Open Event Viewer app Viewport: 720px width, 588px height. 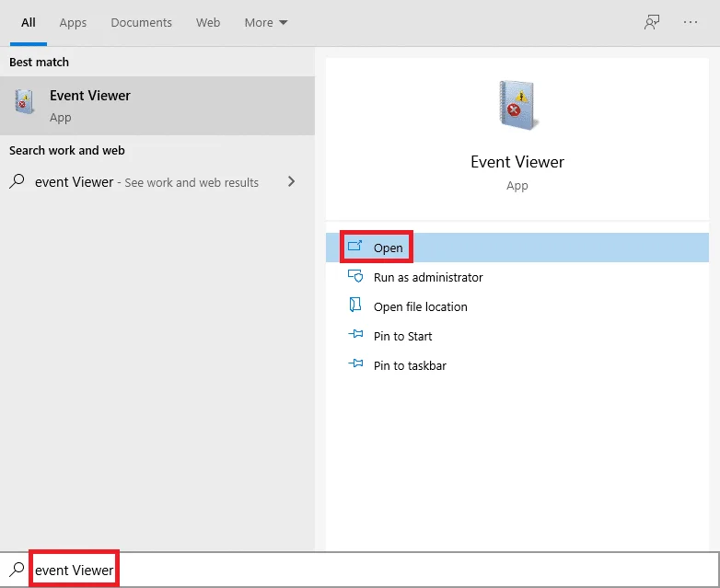coord(517,248)
